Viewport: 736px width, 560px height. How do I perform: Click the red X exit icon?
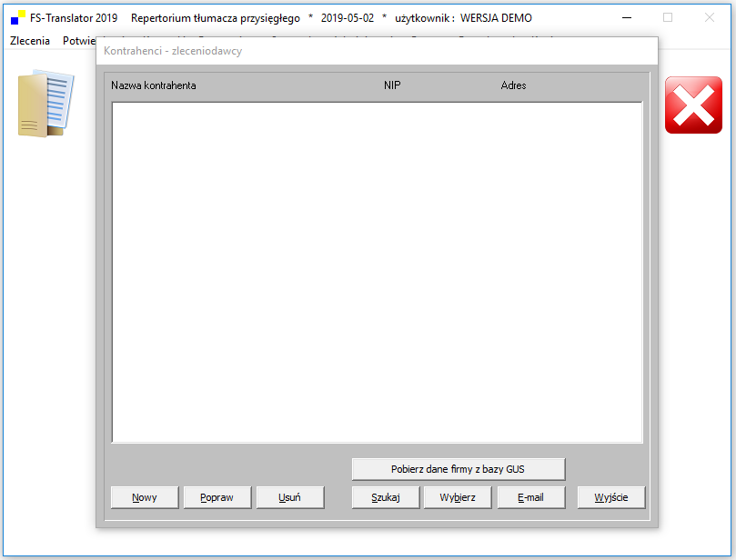click(693, 105)
